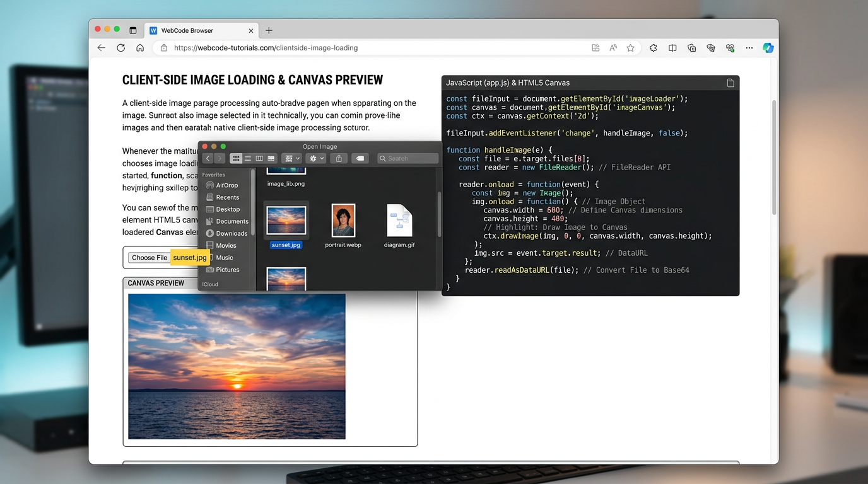Screen dimensions: 868x484
Task: Click the image_lib.png file name
Action: pyautogui.click(x=286, y=184)
